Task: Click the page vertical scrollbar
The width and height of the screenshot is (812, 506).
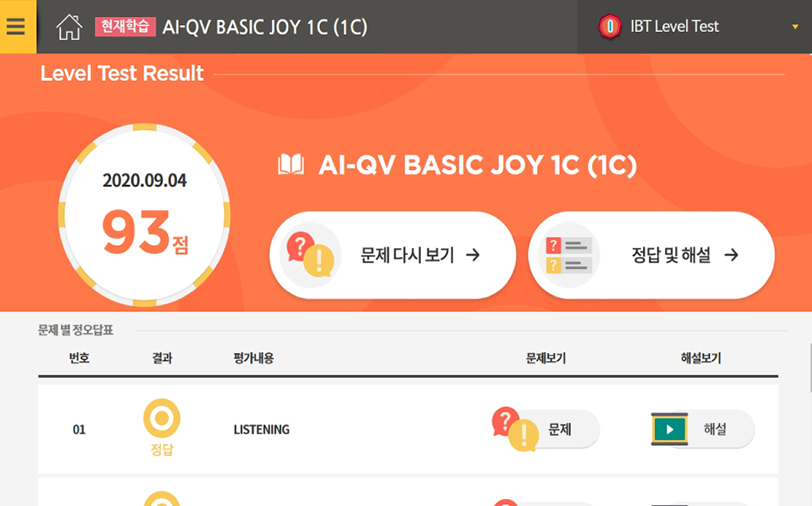Action: point(810,368)
